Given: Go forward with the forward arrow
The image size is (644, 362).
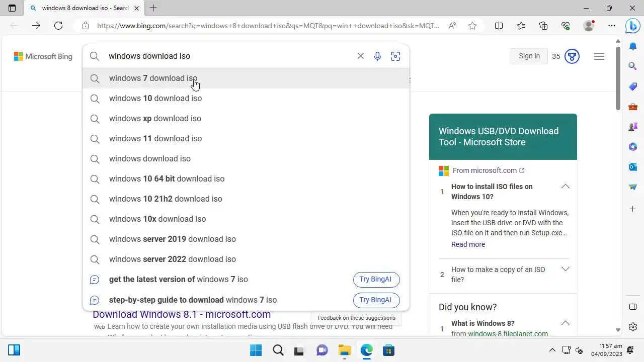Looking at the screenshot, I should click(36, 26).
